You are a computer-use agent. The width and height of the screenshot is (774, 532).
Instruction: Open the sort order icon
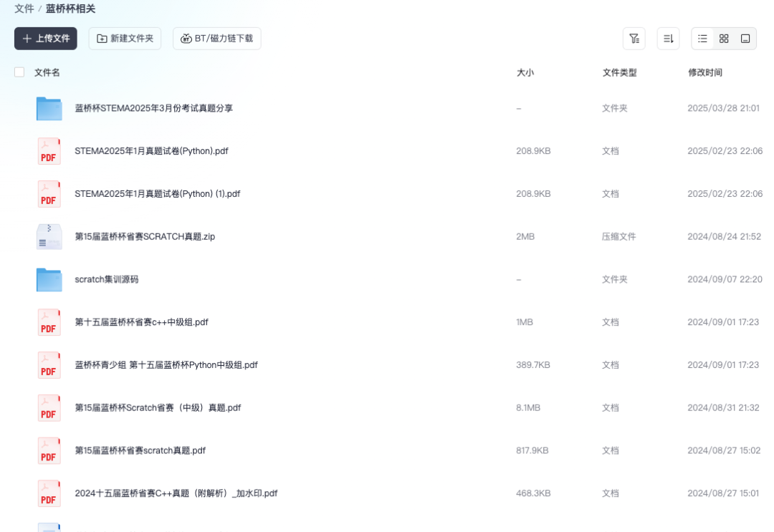pos(669,39)
